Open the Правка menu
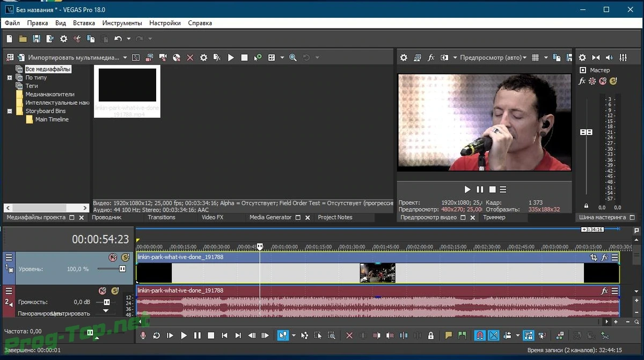Screen dimensions: 644x360 [38, 23]
